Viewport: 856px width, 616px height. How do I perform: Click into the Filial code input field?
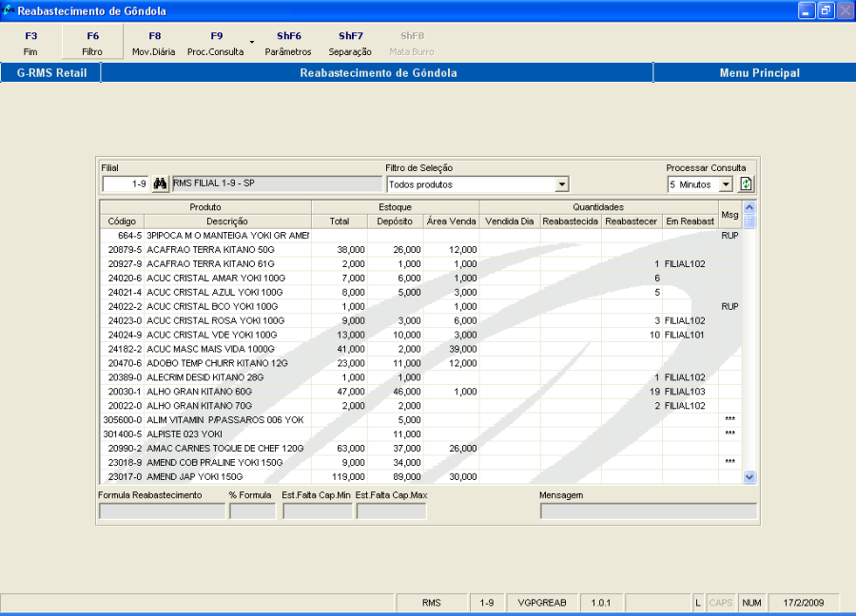click(x=126, y=183)
